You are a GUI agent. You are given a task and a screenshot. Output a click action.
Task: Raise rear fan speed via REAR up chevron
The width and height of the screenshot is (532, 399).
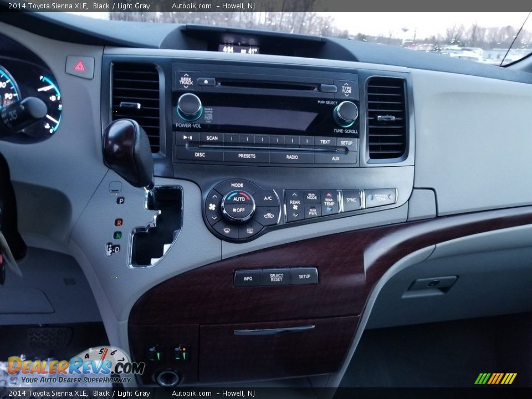294,195
